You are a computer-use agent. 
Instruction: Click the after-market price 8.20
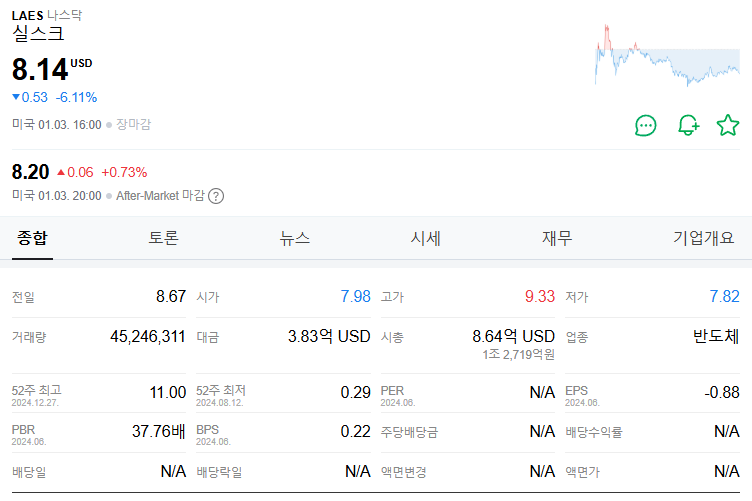click(x=30, y=172)
